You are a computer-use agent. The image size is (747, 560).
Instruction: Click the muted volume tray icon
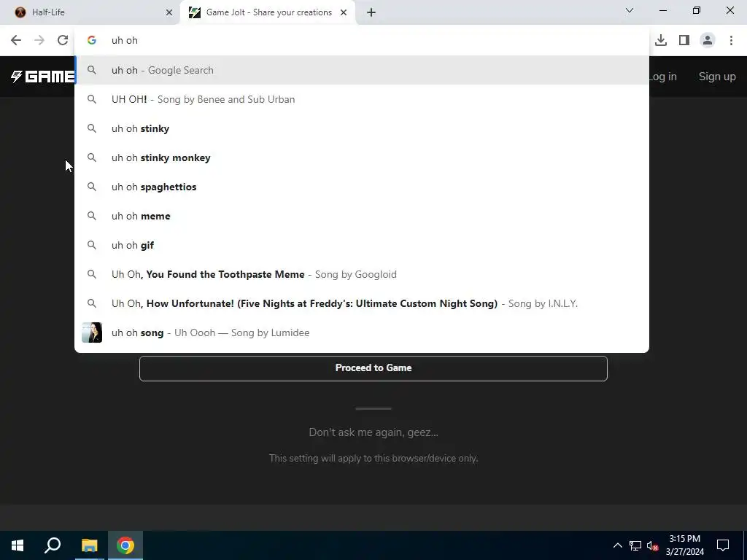652,545
